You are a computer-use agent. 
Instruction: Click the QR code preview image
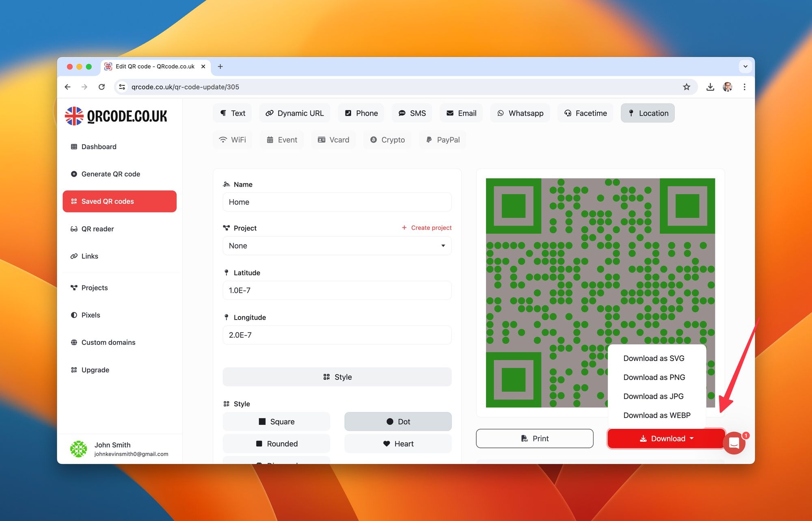pos(600,292)
